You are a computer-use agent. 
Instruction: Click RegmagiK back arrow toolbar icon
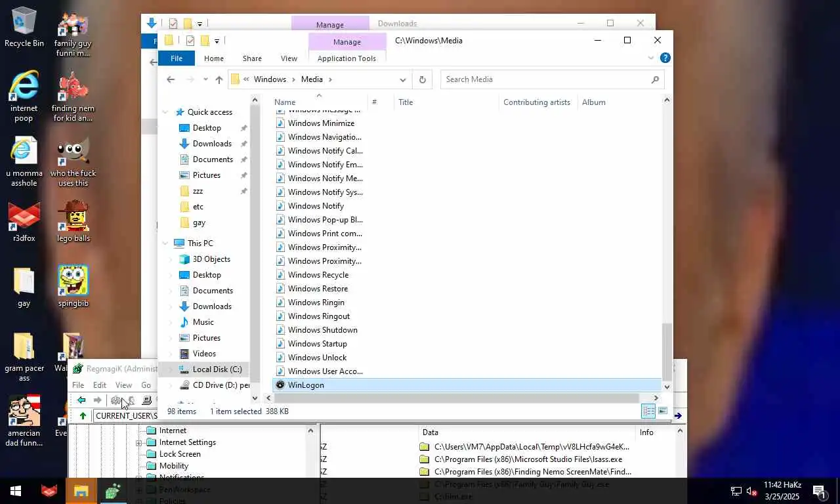tap(81, 400)
